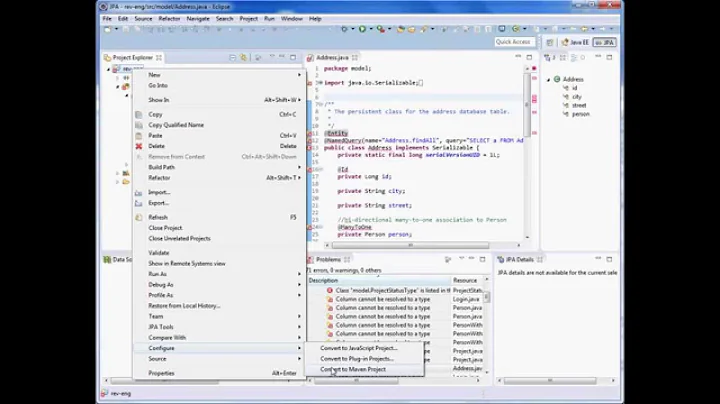Switch to the JPA perspective
The width and height of the screenshot is (720, 404).
pos(604,42)
